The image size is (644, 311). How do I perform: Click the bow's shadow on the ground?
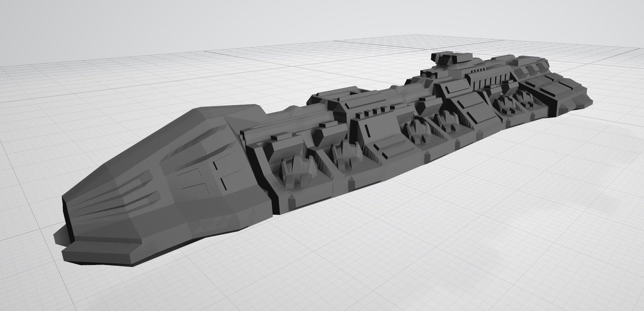[60, 236]
